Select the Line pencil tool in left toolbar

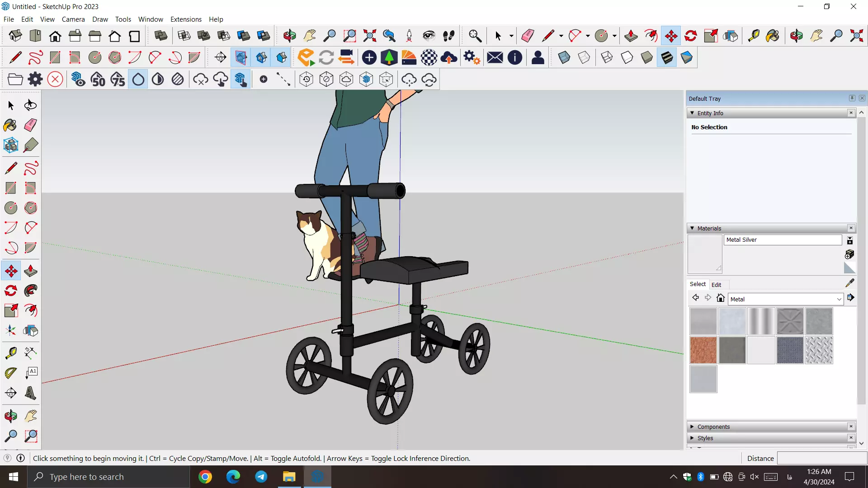[x=10, y=168]
